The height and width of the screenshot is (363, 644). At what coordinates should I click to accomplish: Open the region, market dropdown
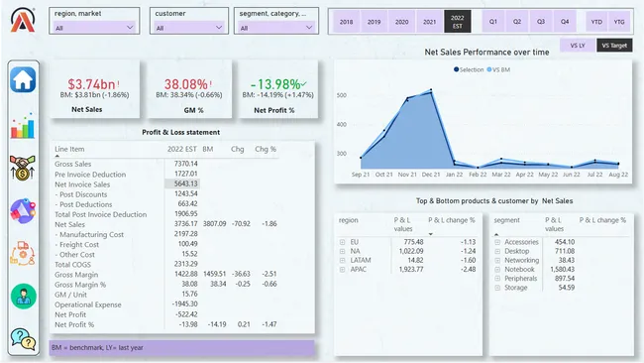[94, 28]
